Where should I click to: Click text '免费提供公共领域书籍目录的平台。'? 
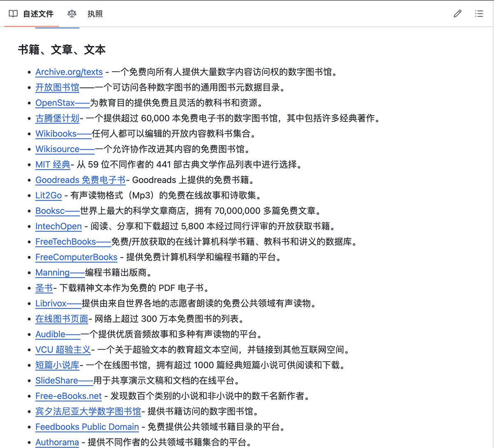tap(217, 427)
